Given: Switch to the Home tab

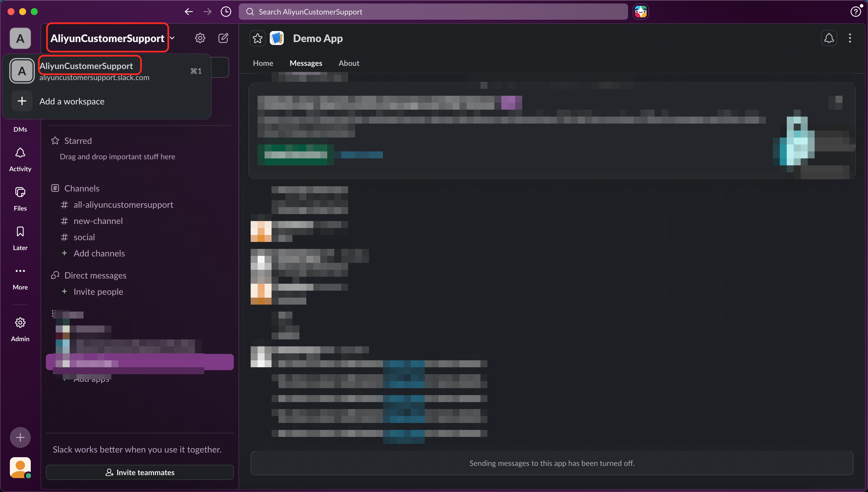Looking at the screenshot, I should tap(263, 63).
